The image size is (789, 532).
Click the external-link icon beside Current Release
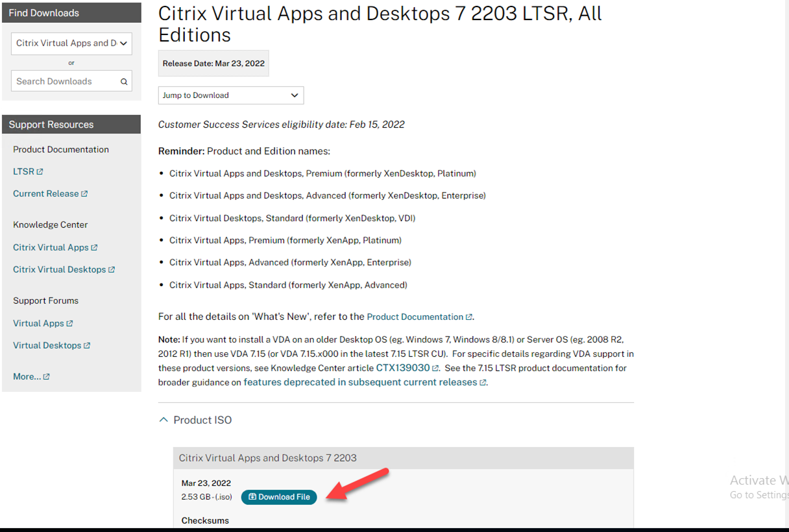click(84, 194)
